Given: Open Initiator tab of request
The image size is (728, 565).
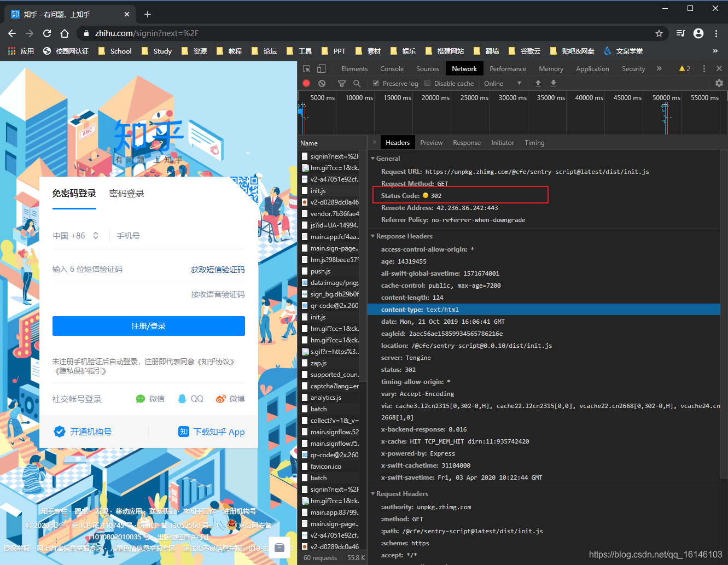Looking at the screenshot, I should pos(502,142).
